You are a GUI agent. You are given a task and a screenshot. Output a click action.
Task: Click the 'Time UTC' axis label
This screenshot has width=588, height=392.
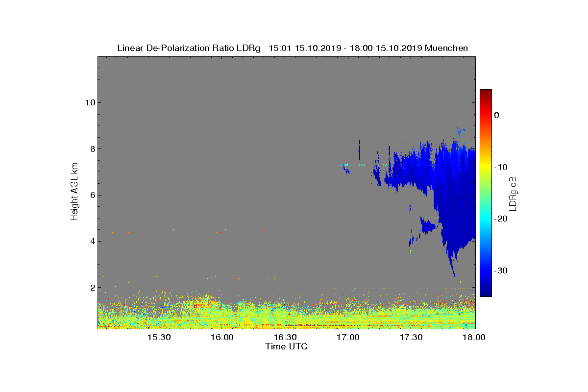287,346
